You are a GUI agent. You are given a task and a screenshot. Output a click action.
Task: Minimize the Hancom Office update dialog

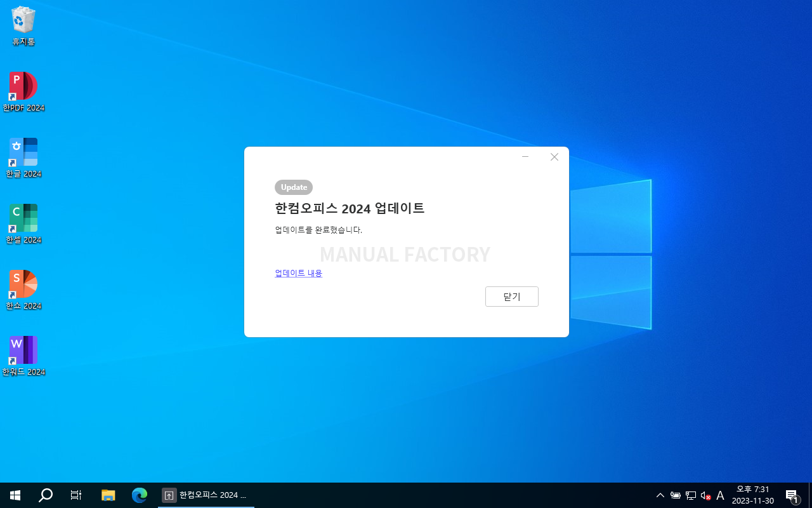pyautogui.click(x=525, y=157)
